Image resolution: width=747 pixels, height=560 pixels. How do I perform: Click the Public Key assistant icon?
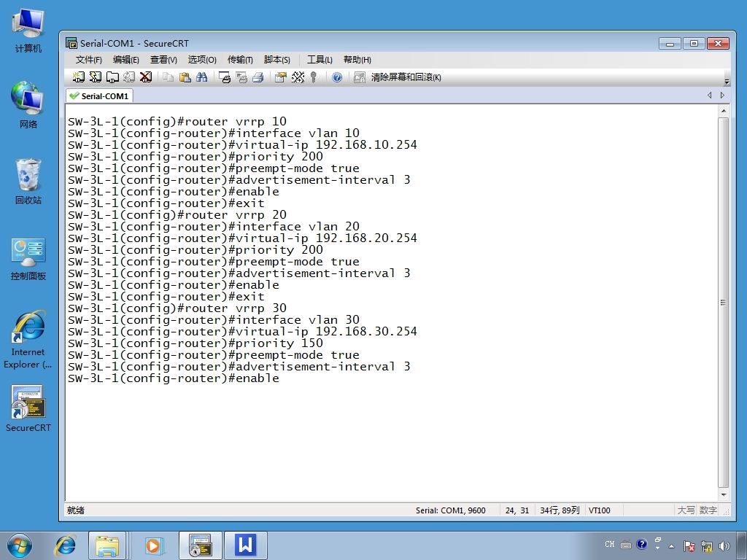point(314,77)
